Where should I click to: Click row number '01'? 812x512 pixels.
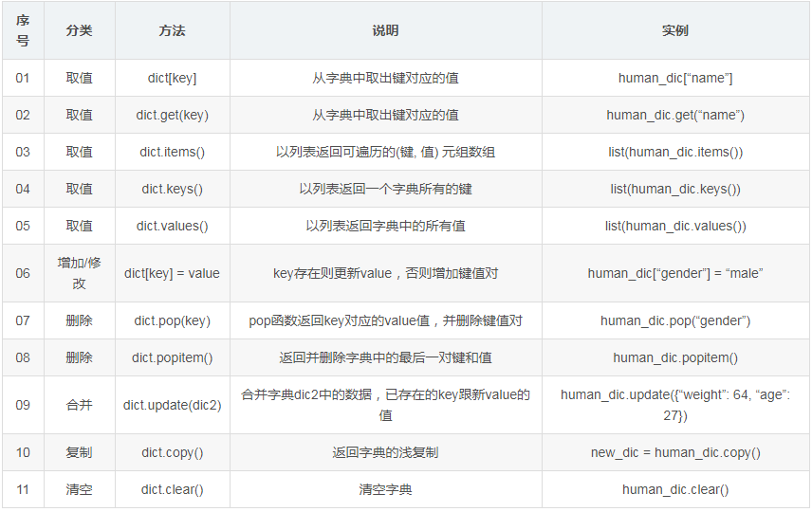click(23, 78)
